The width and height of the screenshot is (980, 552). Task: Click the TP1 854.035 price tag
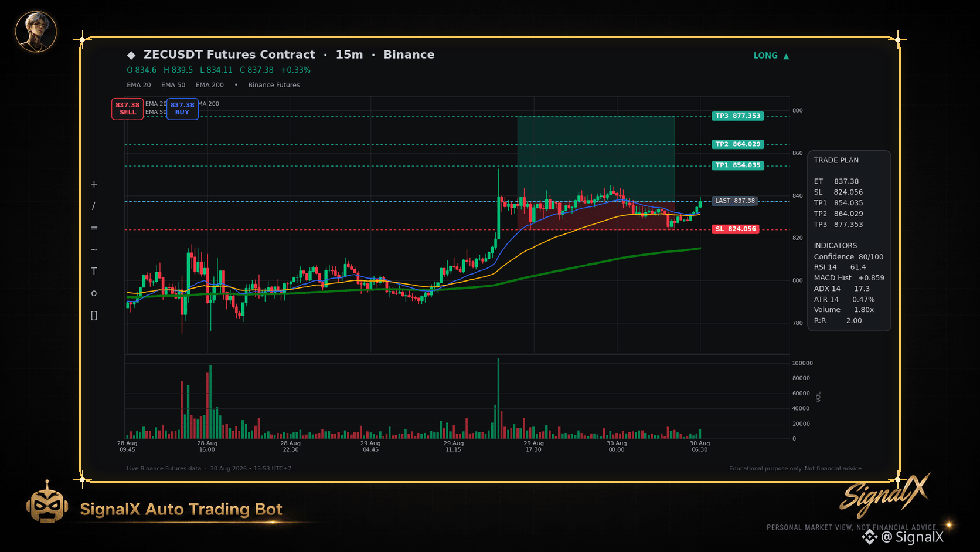click(738, 165)
